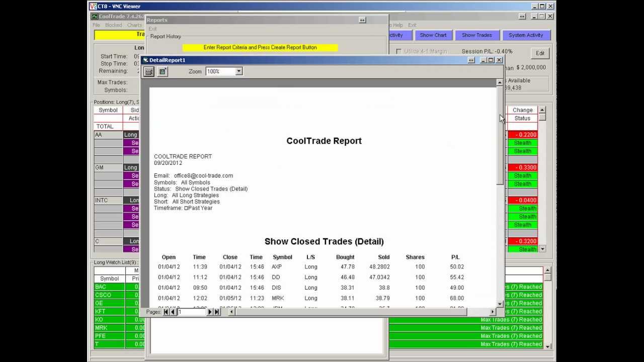Open the Blocked menu in CoolTrade

[x=113, y=25]
